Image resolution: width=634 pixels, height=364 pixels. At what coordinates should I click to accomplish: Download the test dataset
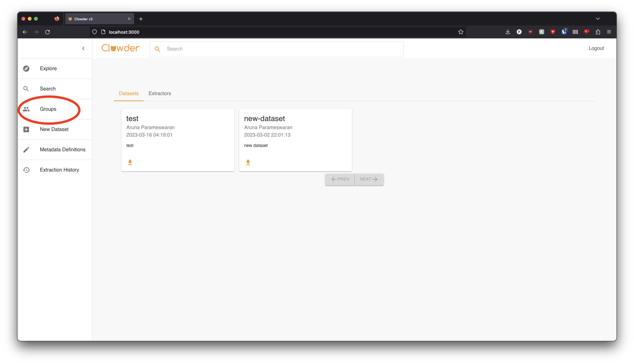pyautogui.click(x=130, y=162)
